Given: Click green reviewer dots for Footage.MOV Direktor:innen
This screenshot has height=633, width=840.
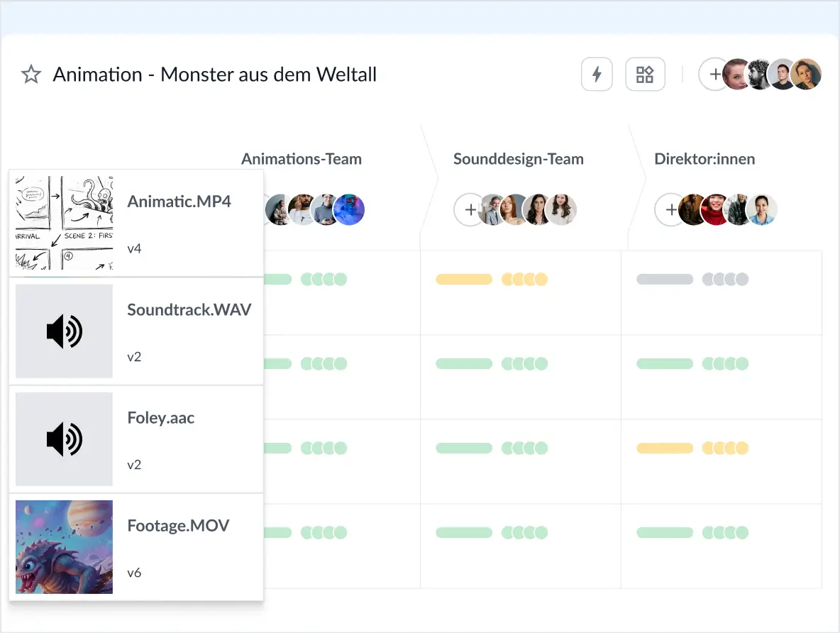Looking at the screenshot, I should click(x=725, y=533).
